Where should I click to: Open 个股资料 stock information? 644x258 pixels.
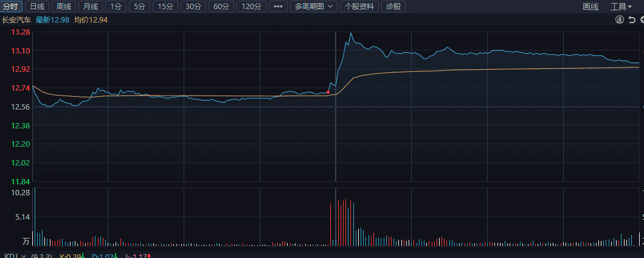[359, 7]
